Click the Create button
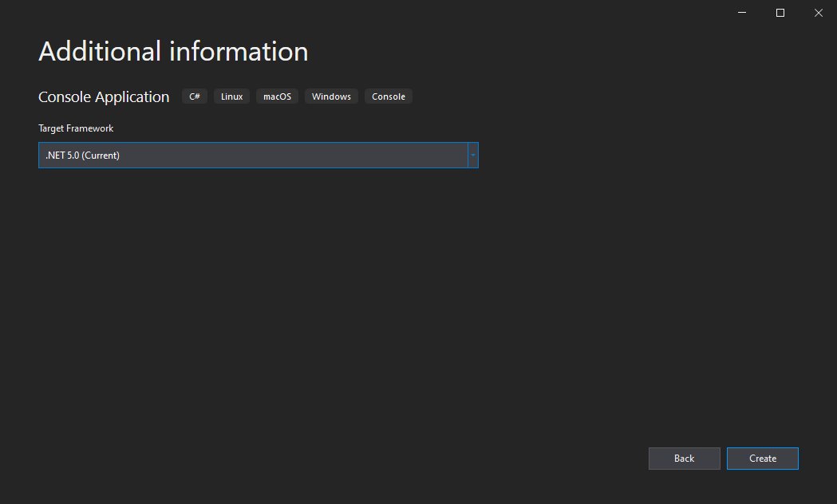The width and height of the screenshot is (837, 504). (x=762, y=459)
